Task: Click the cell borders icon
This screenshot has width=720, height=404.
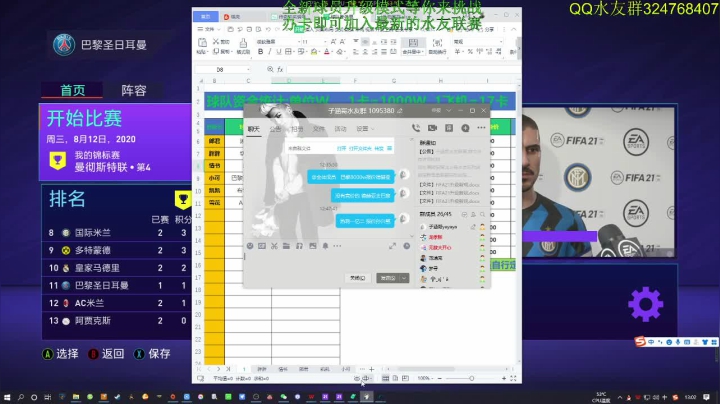Action: click(288, 52)
